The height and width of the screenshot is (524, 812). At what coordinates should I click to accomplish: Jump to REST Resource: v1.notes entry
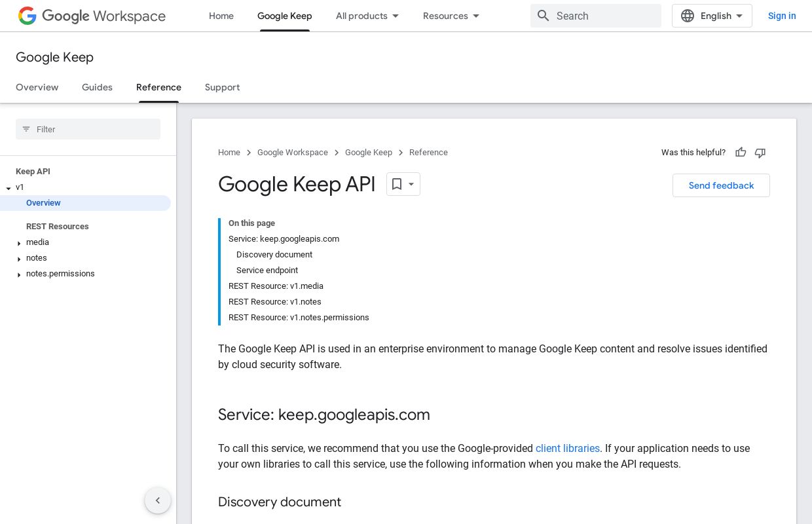275,302
